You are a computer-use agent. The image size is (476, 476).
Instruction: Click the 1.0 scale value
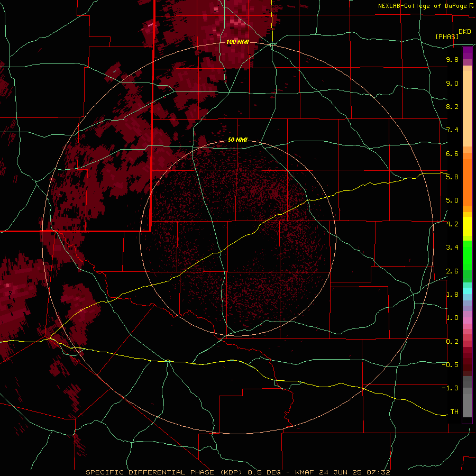pyautogui.click(x=452, y=318)
